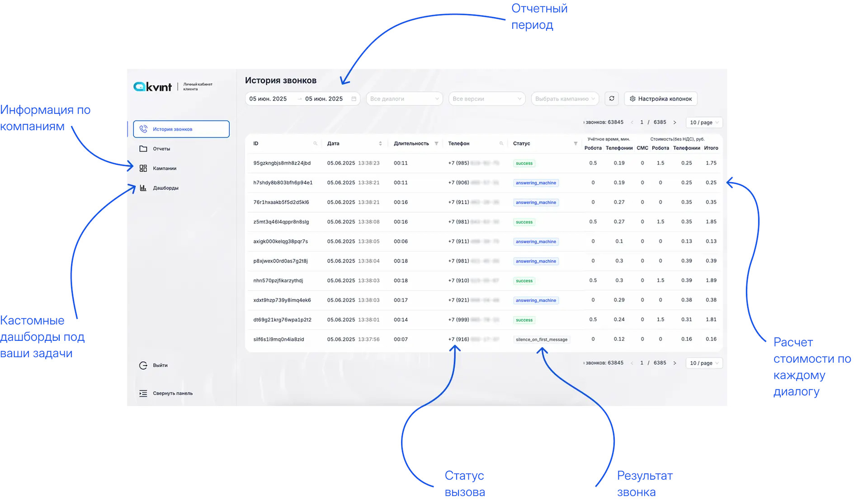Viewport: 868px width, 500px height.
Task: Open Дашборды in the sidebar
Action: 165,188
